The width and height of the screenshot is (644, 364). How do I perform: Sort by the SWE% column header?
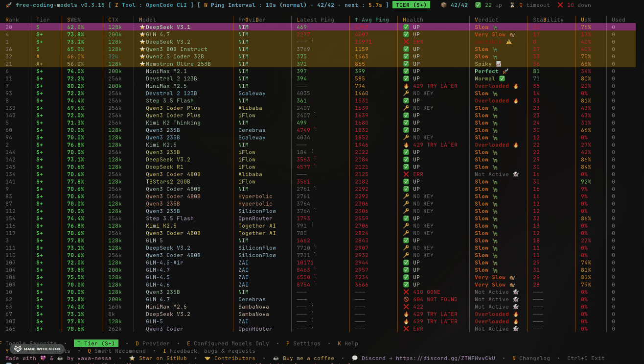[x=74, y=20]
